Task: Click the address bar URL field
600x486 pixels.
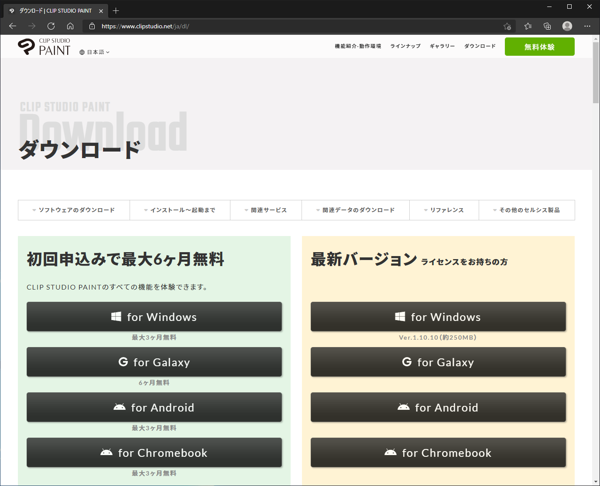Action: coord(298,26)
